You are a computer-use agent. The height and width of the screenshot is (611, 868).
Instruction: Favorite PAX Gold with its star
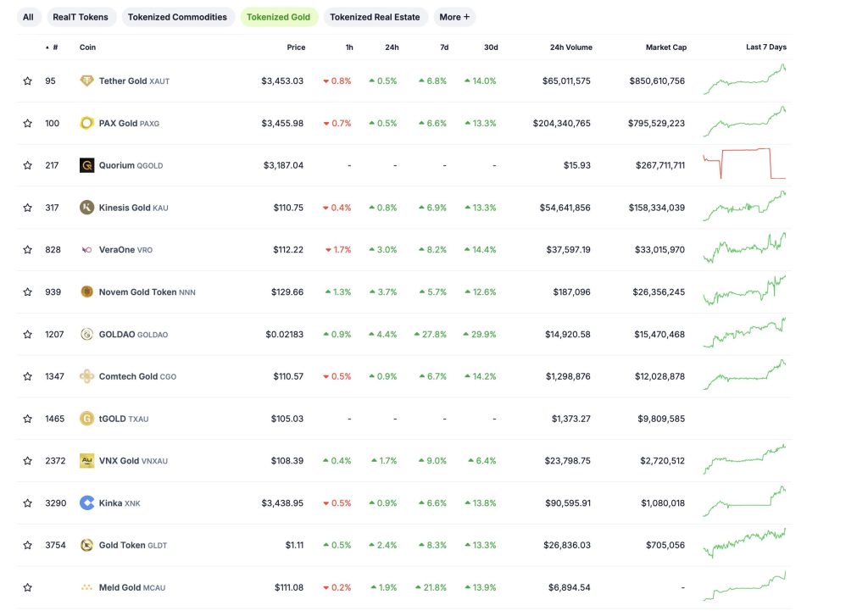point(28,123)
